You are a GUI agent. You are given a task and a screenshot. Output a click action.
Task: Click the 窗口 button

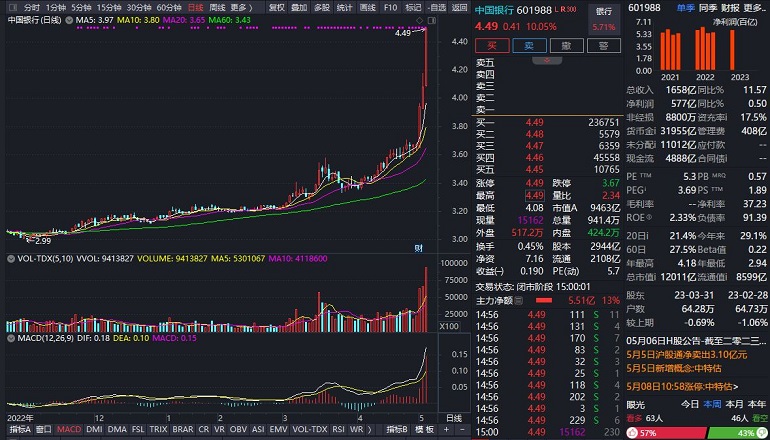click(x=44, y=429)
